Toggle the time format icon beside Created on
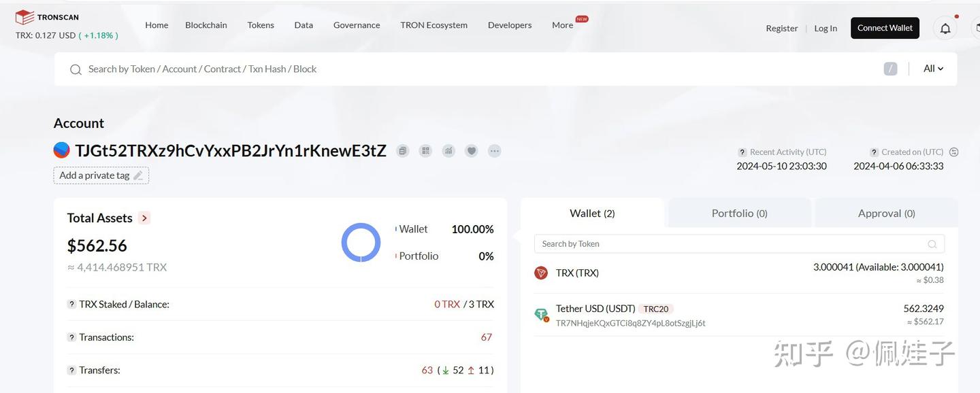The height and width of the screenshot is (393, 980). click(x=954, y=152)
